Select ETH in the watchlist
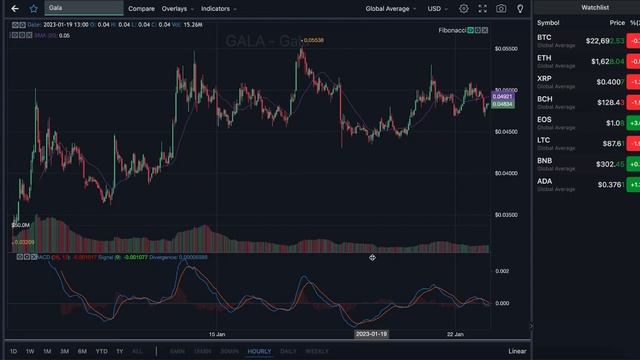Image resolution: width=640 pixels, height=360 pixels. tap(588, 61)
